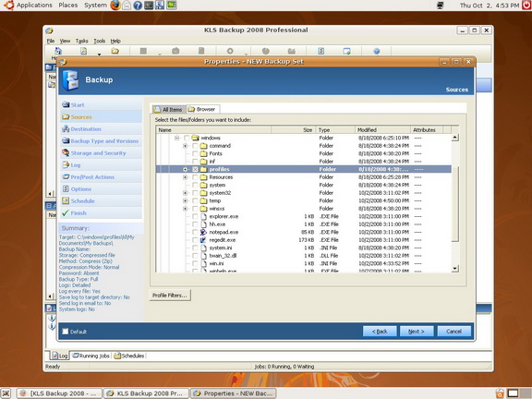Tick the system32 folder checkbox
The height and width of the screenshot is (399, 532).
pyautogui.click(x=195, y=193)
